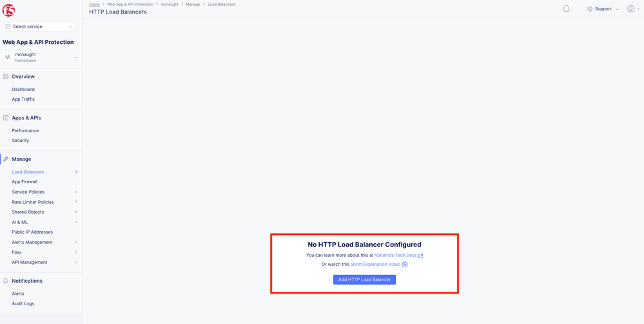
Task: Open Alerts under Notifications
Action: (x=18, y=294)
